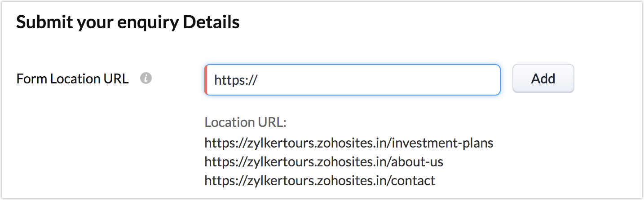Focus the Form Location URL input field

click(x=352, y=80)
